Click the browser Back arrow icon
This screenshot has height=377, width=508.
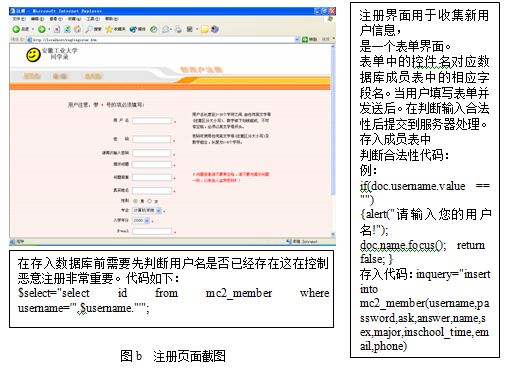[x=16, y=29]
